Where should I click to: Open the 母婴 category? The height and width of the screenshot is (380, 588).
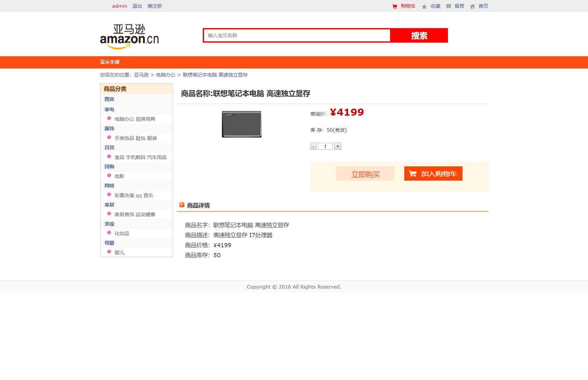(x=109, y=243)
